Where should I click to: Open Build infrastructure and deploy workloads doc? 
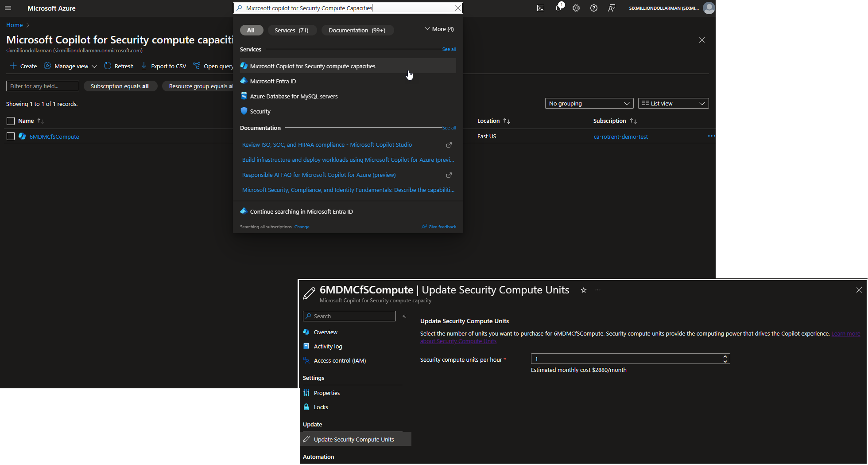point(348,160)
